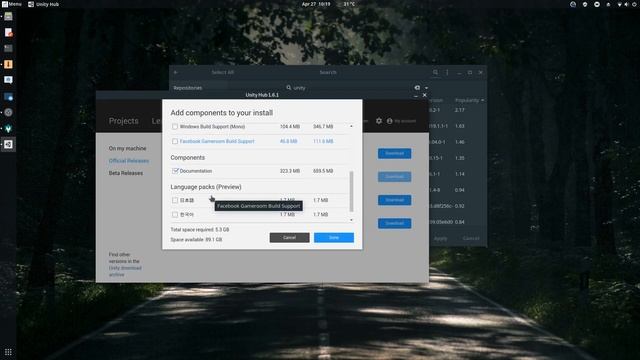Open the My account profile icon

click(389, 121)
